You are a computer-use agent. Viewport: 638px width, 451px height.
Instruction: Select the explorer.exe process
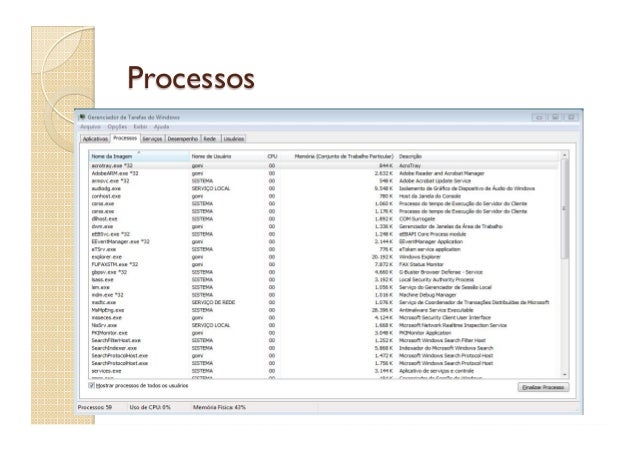pyautogui.click(x=324, y=257)
